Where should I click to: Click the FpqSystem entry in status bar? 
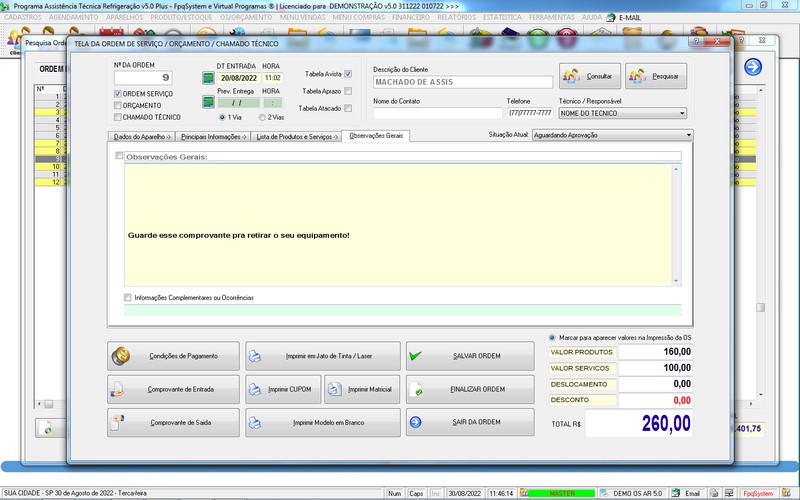pyautogui.click(x=758, y=493)
